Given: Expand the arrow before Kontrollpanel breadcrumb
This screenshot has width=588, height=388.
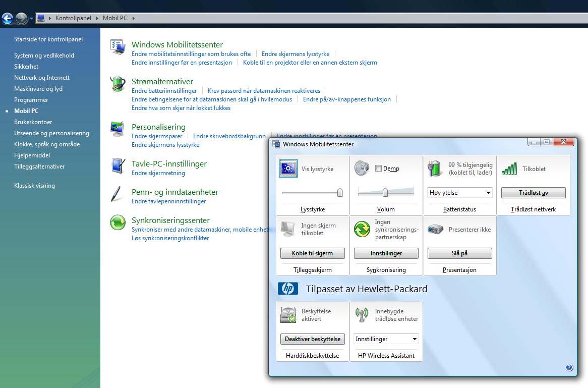Looking at the screenshot, I should (x=50, y=18).
